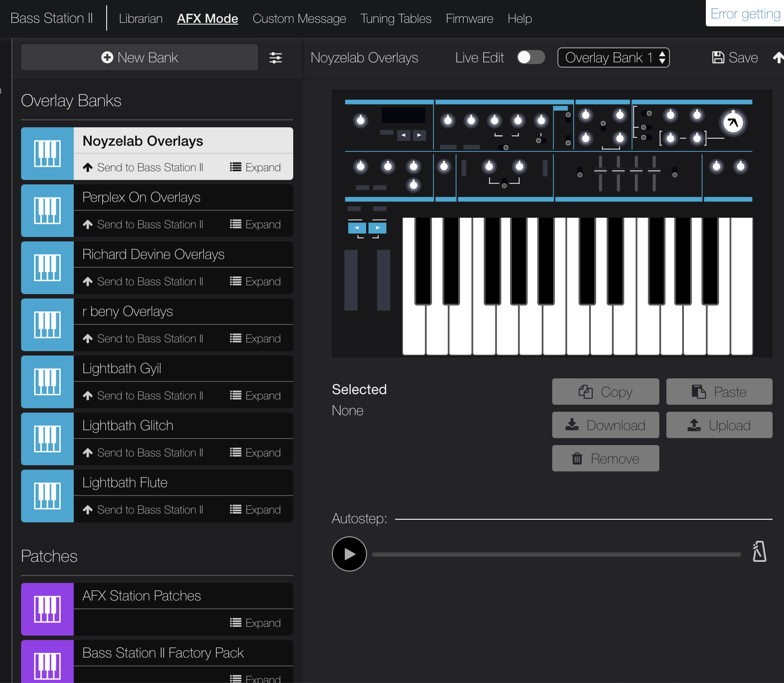This screenshot has height=683, width=784.
Task: Send Lightbath Flute to Bass Station II
Action: point(143,510)
